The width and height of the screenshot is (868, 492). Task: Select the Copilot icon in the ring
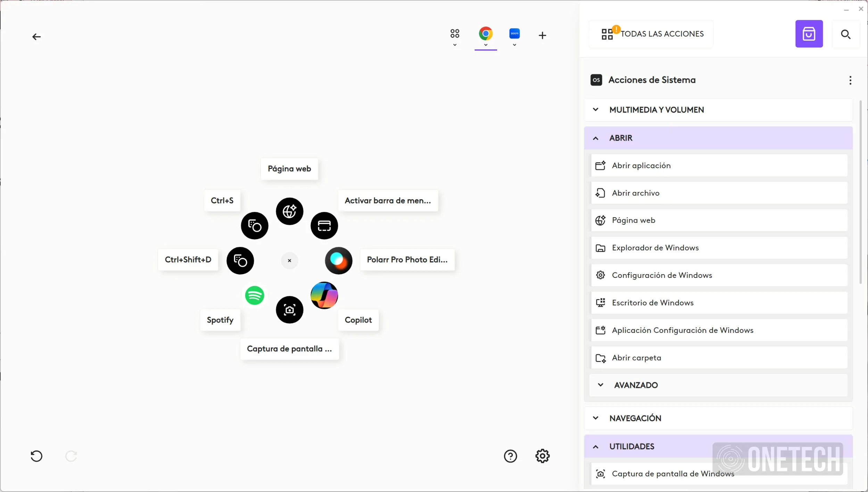click(x=324, y=295)
